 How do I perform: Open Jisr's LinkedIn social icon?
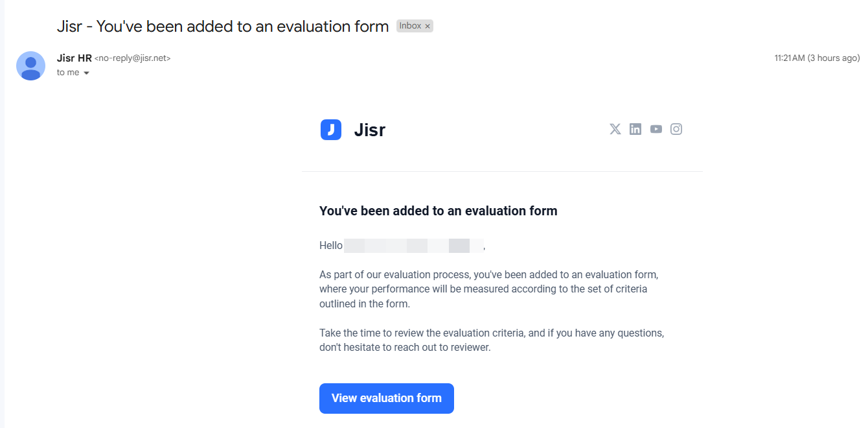(x=635, y=129)
